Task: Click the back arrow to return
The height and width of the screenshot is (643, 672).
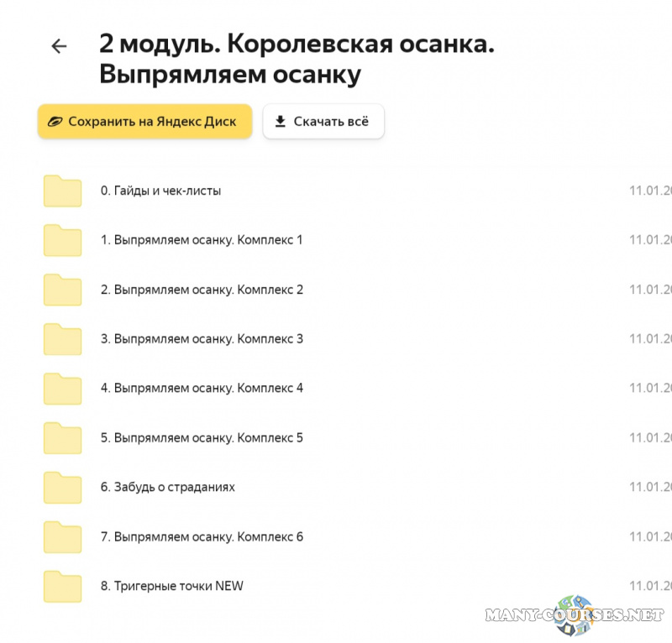Action: (x=59, y=46)
